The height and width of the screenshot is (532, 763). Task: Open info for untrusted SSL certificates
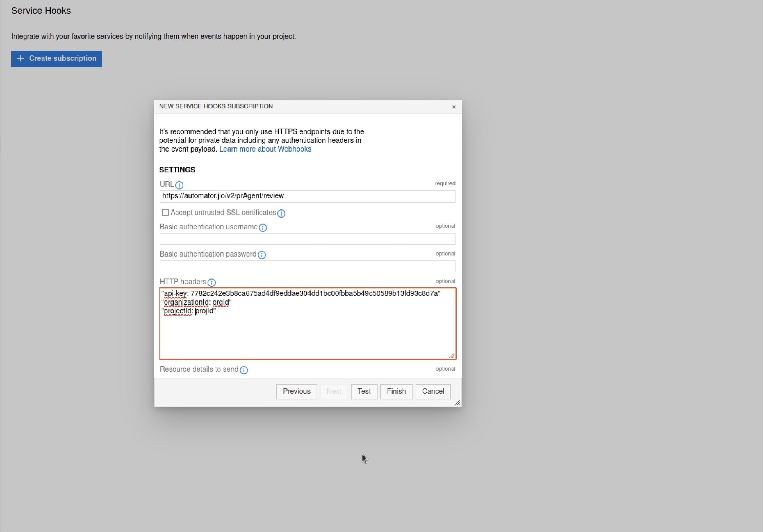pos(281,213)
